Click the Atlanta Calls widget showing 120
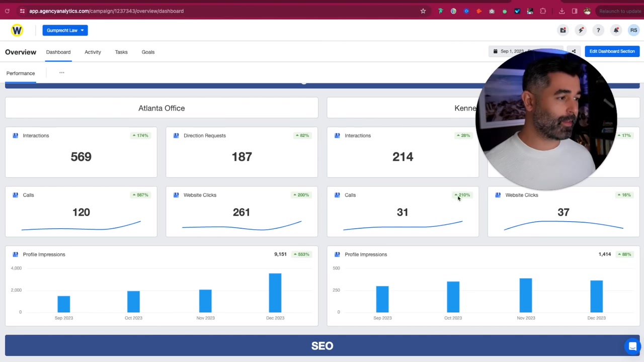644x362 pixels. pos(81,212)
